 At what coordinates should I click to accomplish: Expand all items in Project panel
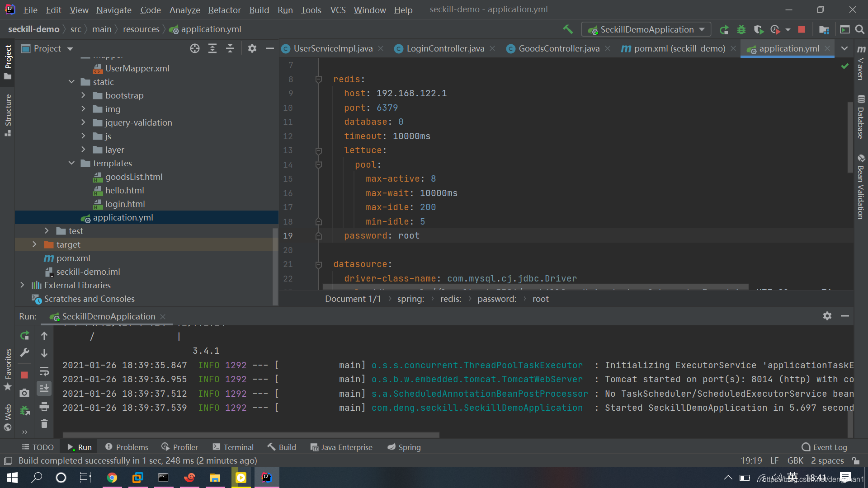pos(212,48)
